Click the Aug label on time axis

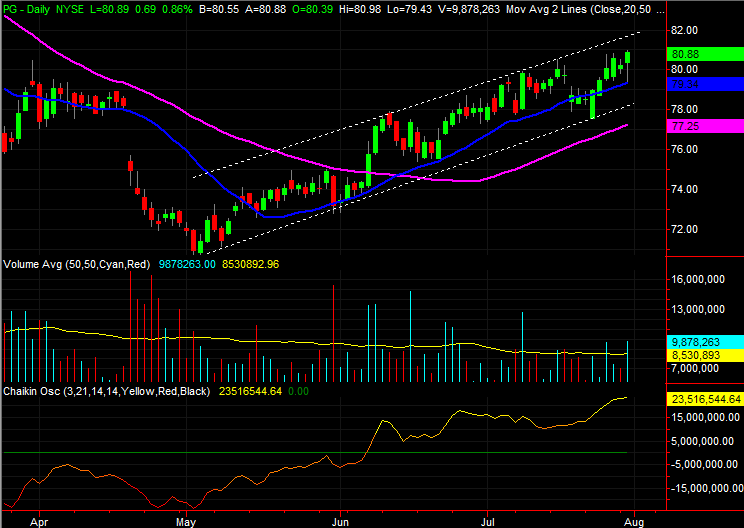[634, 522]
